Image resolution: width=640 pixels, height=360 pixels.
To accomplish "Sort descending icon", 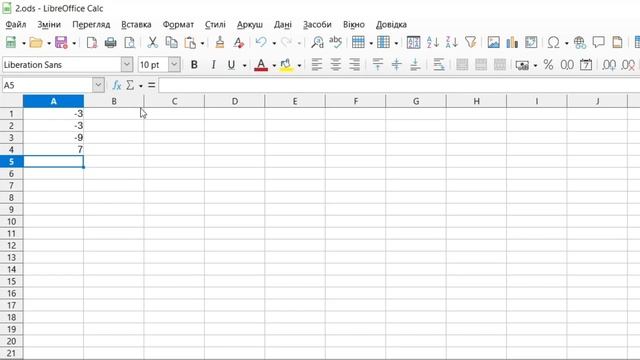I will point(451,42).
